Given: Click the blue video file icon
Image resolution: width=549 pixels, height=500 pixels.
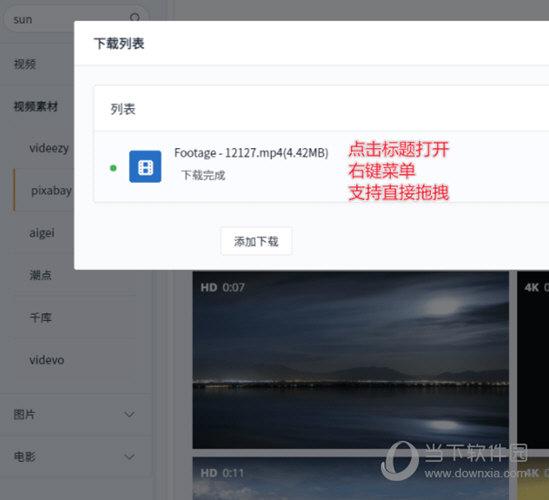Looking at the screenshot, I should pos(145,167).
